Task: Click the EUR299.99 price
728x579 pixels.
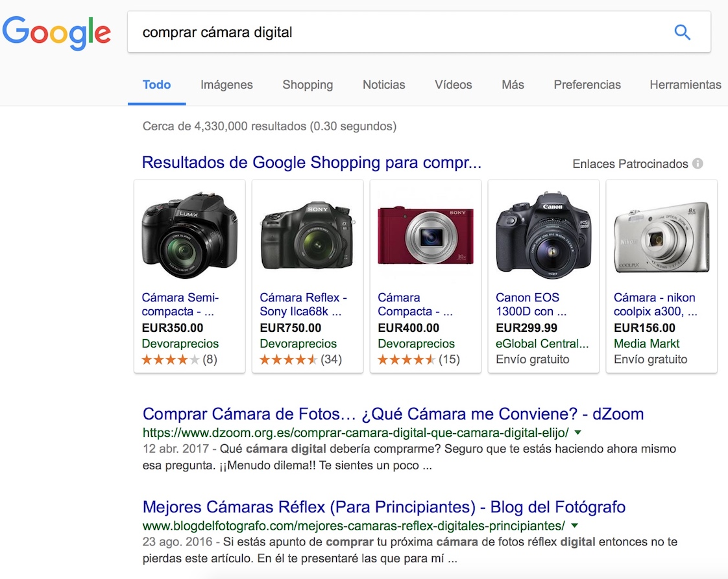Action: 526,328
